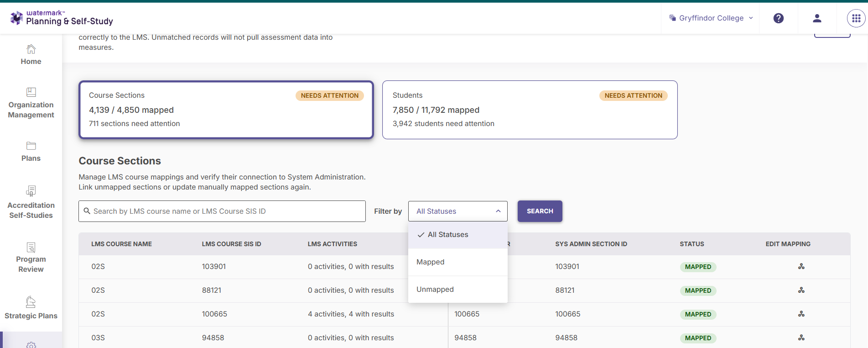Image resolution: width=868 pixels, height=348 pixels.
Task: Edit mapping for course SIS ID 100665
Action: coord(801,314)
